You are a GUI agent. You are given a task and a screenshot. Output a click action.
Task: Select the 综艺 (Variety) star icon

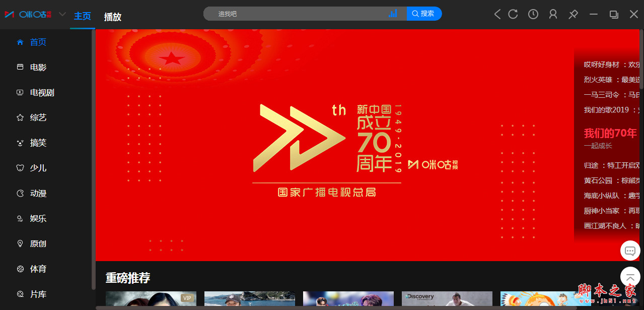[x=20, y=117]
